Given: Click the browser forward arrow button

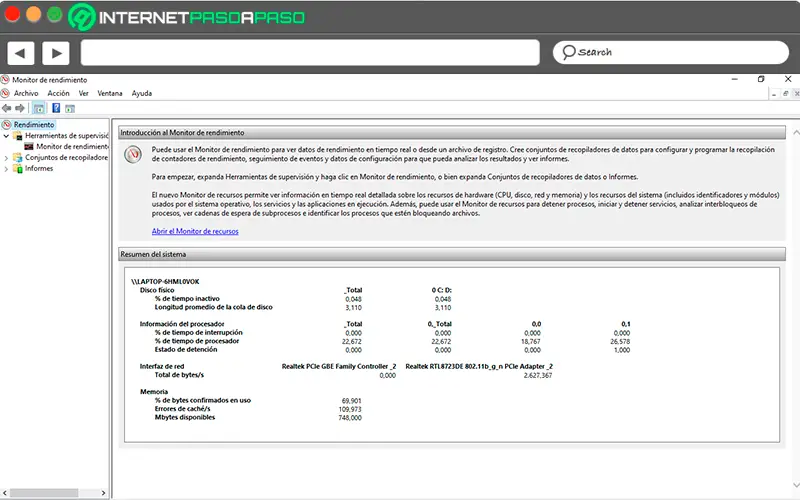Looking at the screenshot, I should 56,53.
